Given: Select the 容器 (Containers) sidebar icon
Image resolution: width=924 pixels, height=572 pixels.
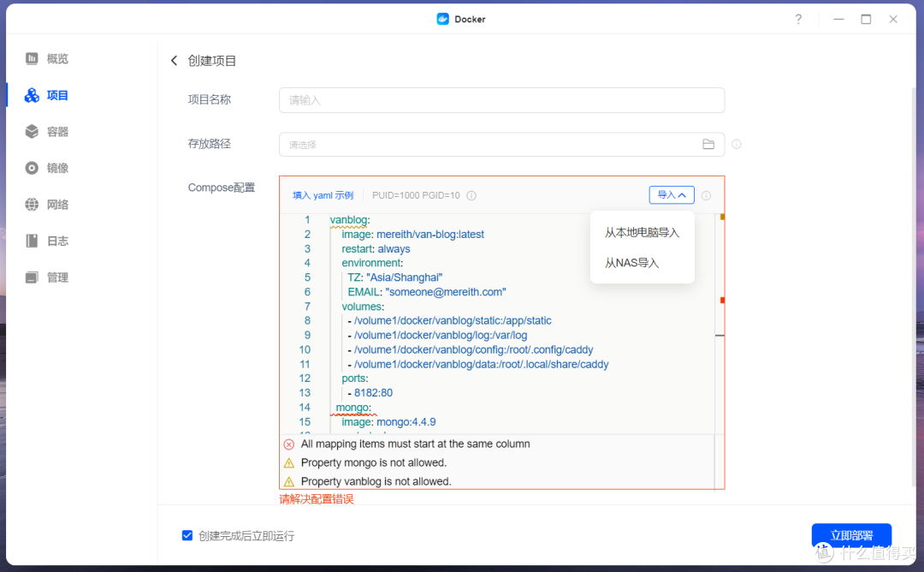Looking at the screenshot, I should pos(47,131).
